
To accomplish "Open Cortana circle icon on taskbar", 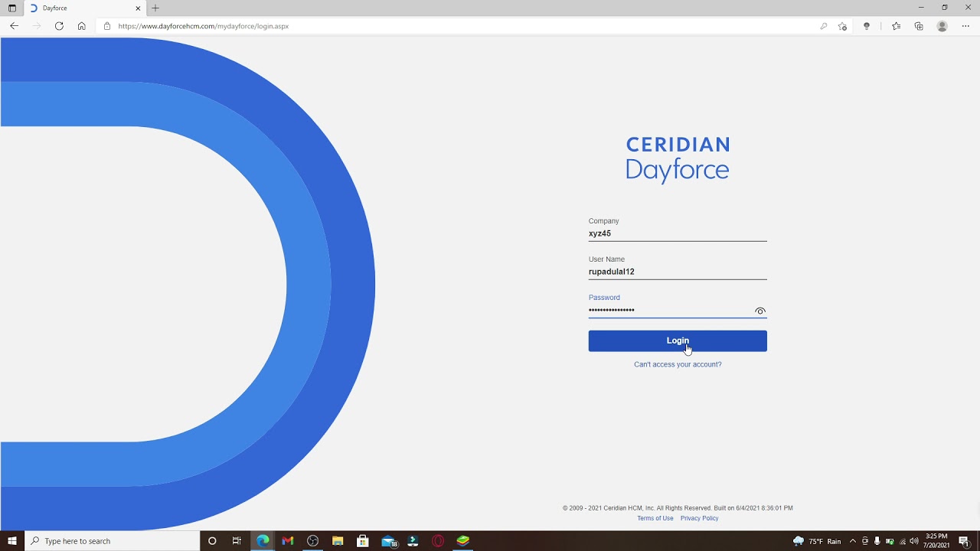I will coord(212,541).
